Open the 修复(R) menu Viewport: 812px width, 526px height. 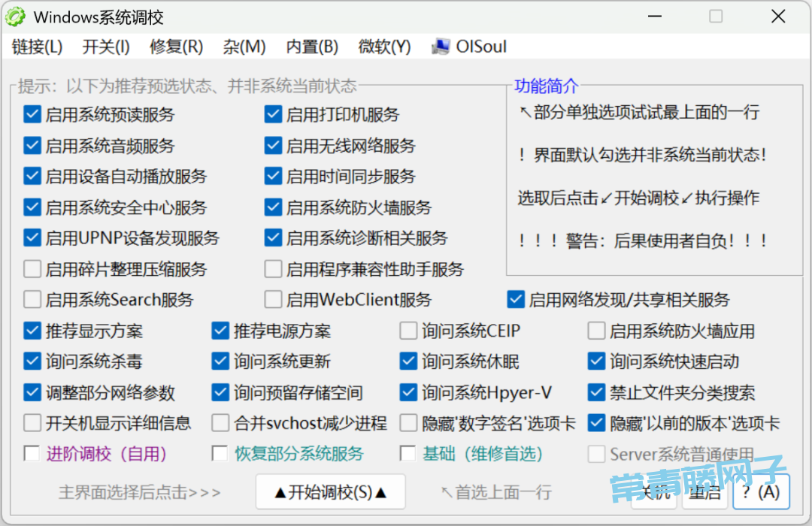click(x=176, y=47)
